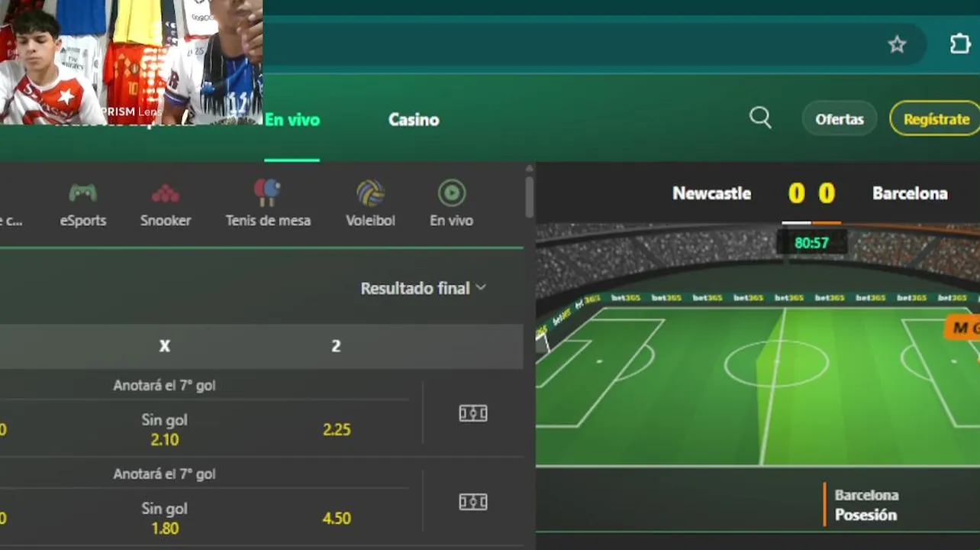The width and height of the screenshot is (980, 550).
Task: Open the Casino tab
Action: click(414, 120)
